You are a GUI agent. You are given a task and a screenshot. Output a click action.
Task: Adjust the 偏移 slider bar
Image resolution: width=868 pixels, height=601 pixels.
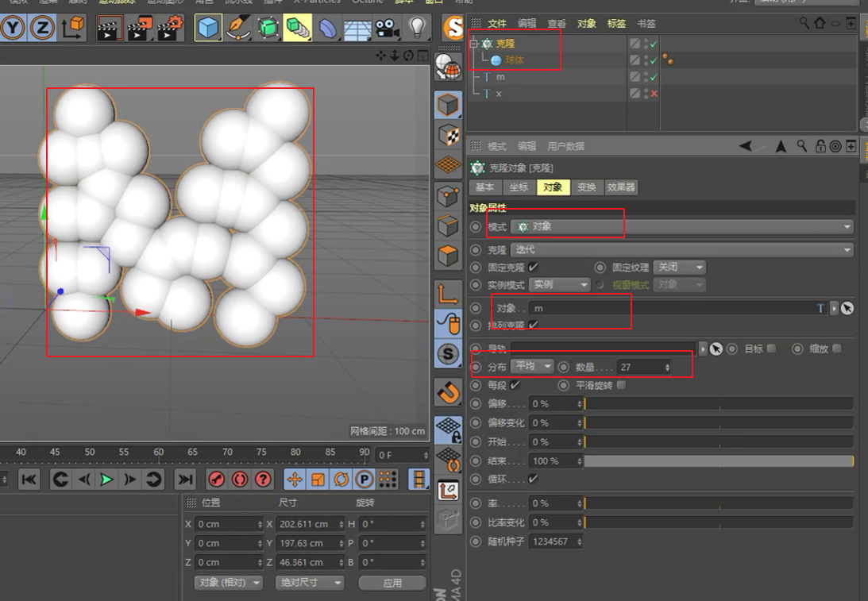coord(719,404)
